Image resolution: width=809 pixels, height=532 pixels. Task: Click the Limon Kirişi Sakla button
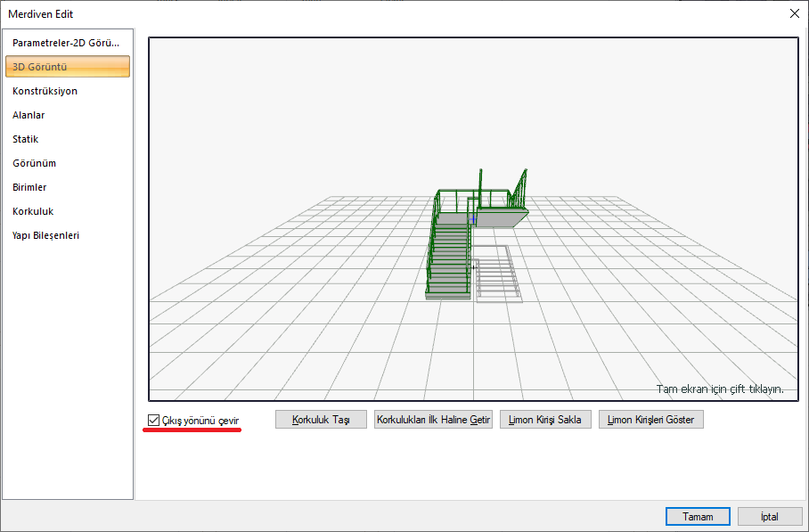click(545, 420)
